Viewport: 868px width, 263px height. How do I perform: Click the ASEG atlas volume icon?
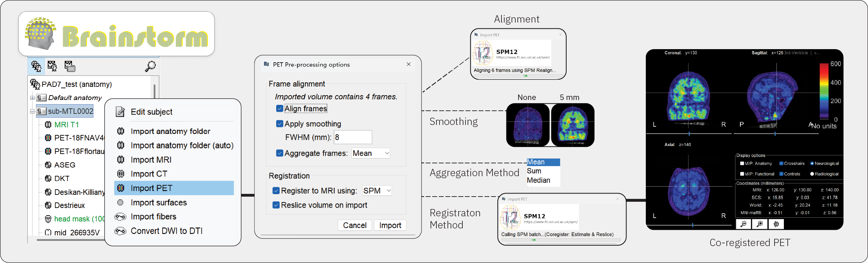click(x=48, y=165)
